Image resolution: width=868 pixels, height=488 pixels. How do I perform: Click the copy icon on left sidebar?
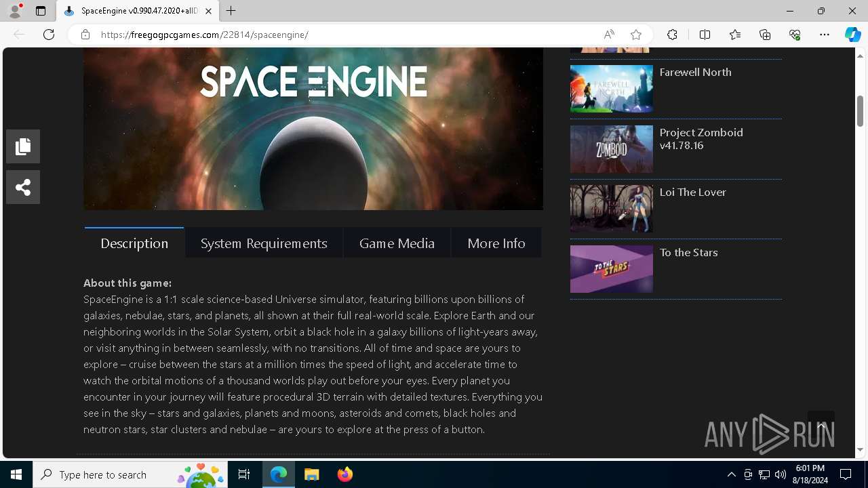23,146
